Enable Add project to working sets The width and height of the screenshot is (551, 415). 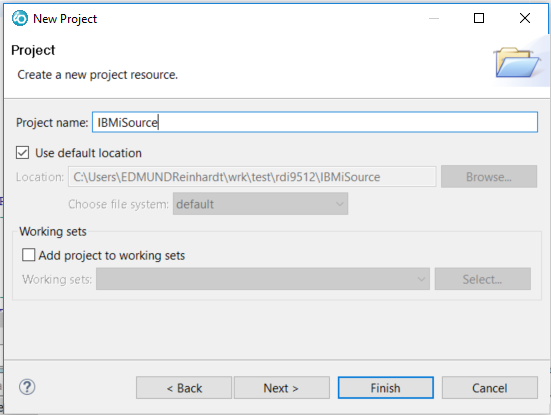(x=28, y=255)
